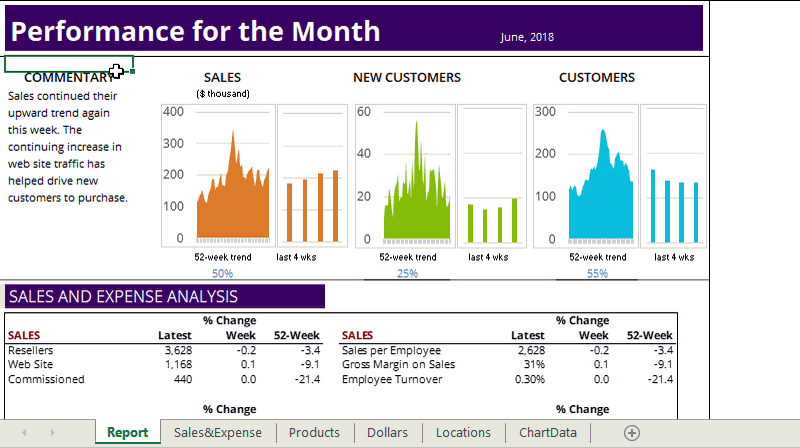800x448 pixels.
Task: Click the add new sheet plus icon
Action: pos(631,433)
